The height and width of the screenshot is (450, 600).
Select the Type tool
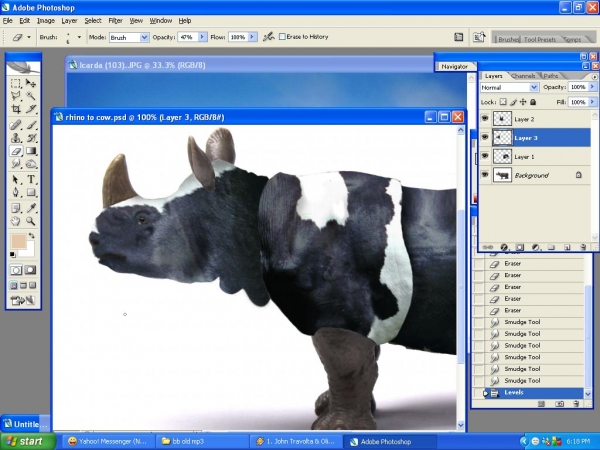coord(31,179)
